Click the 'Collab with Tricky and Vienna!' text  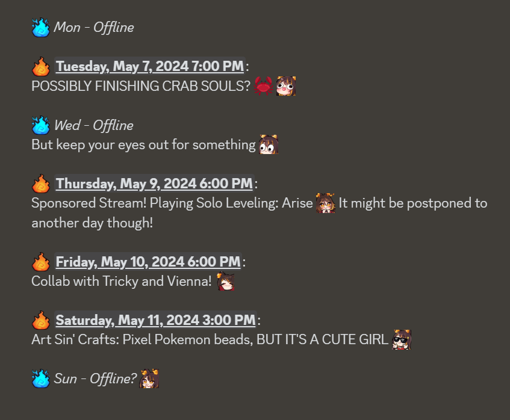tap(122, 281)
